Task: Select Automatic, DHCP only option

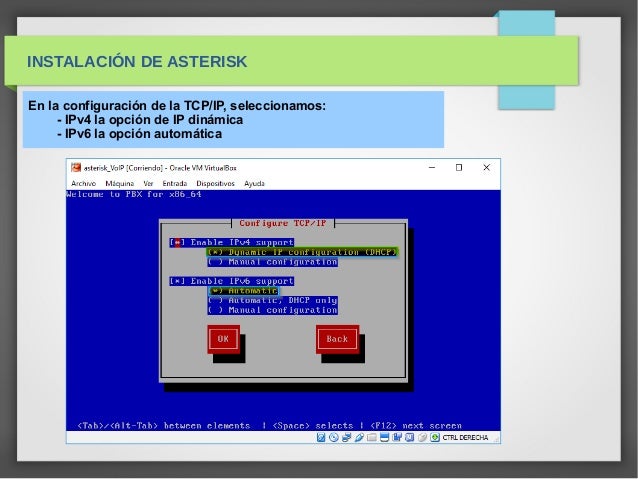Action: [x=272, y=300]
